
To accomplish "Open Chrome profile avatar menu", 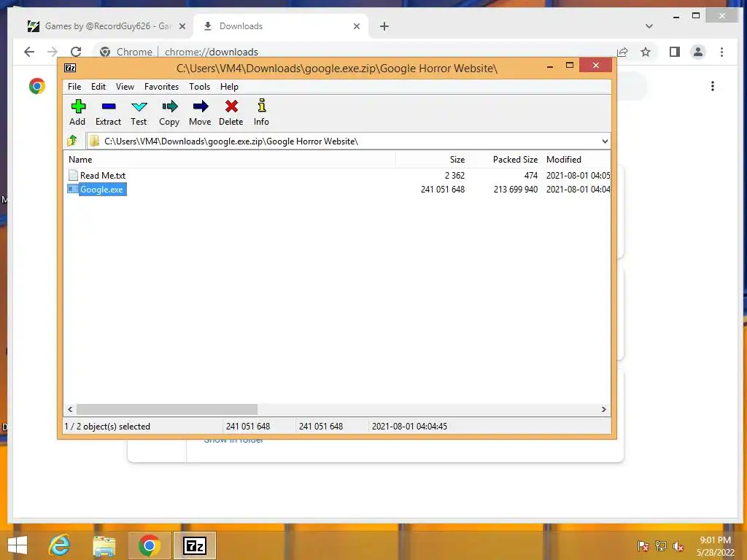I will tap(698, 52).
